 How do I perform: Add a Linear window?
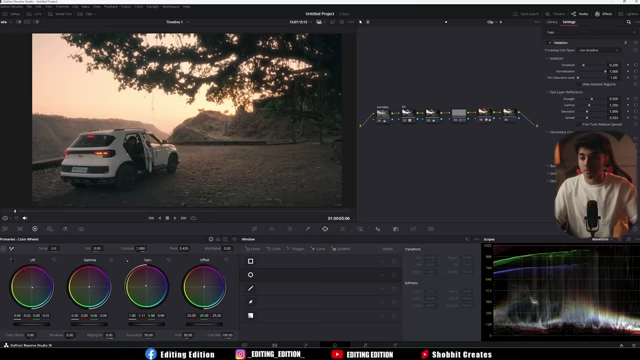pyautogui.click(x=253, y=249)
